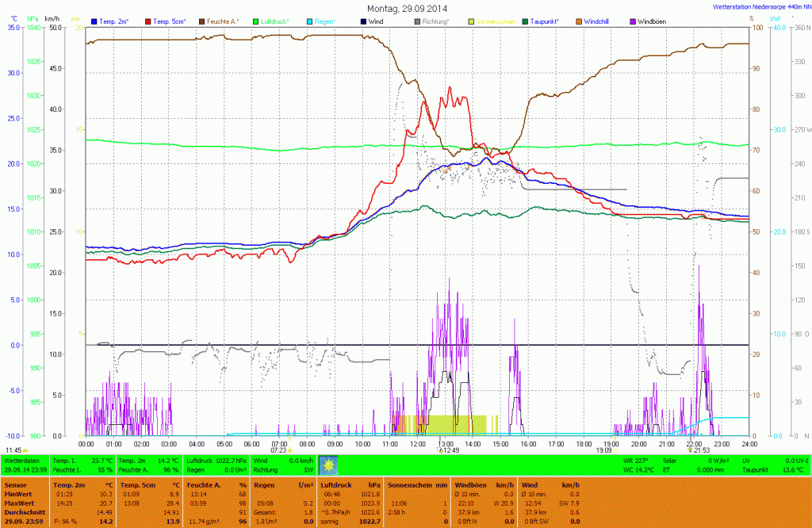Click the Luftdruck hPa statistics column header

[x=345, y=484]
